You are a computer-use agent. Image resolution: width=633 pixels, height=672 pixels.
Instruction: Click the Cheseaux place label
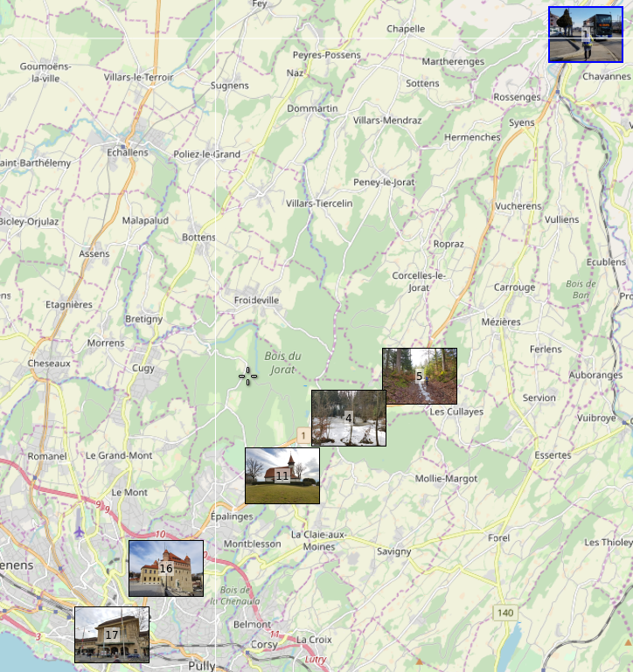point(49,363)
